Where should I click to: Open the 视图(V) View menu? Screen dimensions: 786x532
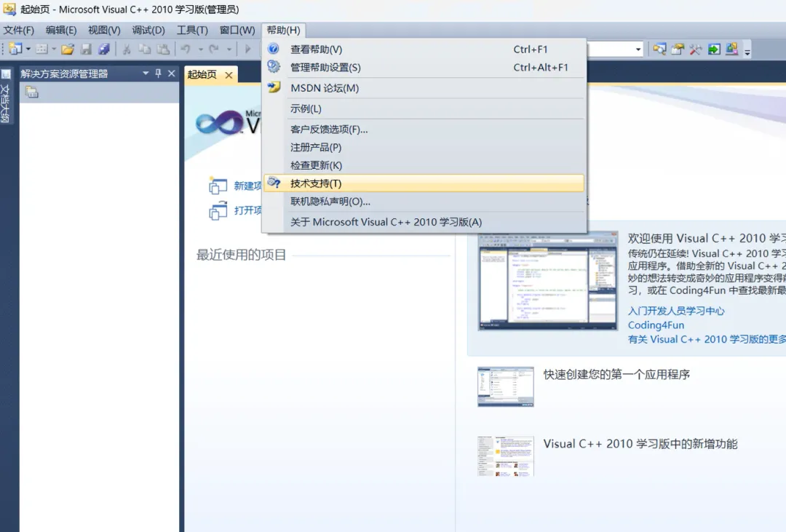point(104,30)
